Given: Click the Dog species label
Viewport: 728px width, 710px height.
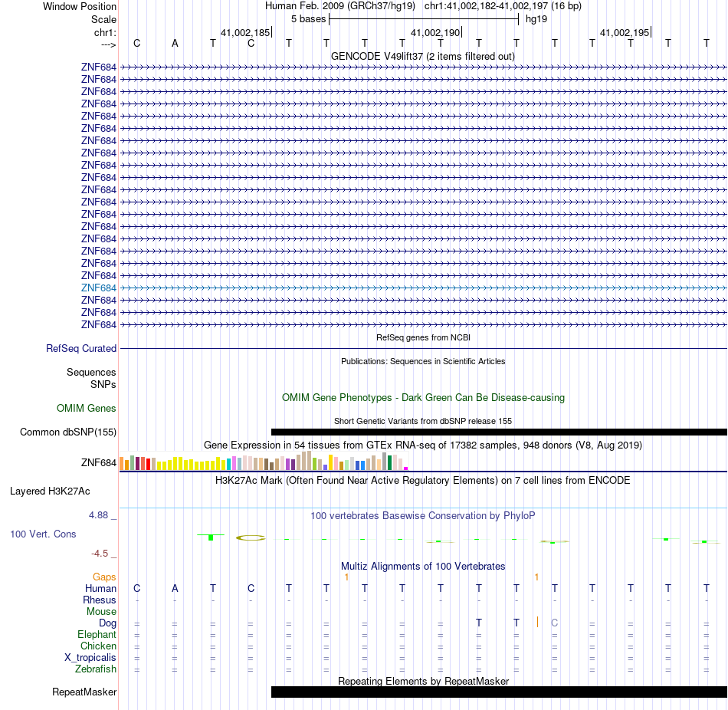Looking at the screenshot, I should coord(108,623).
